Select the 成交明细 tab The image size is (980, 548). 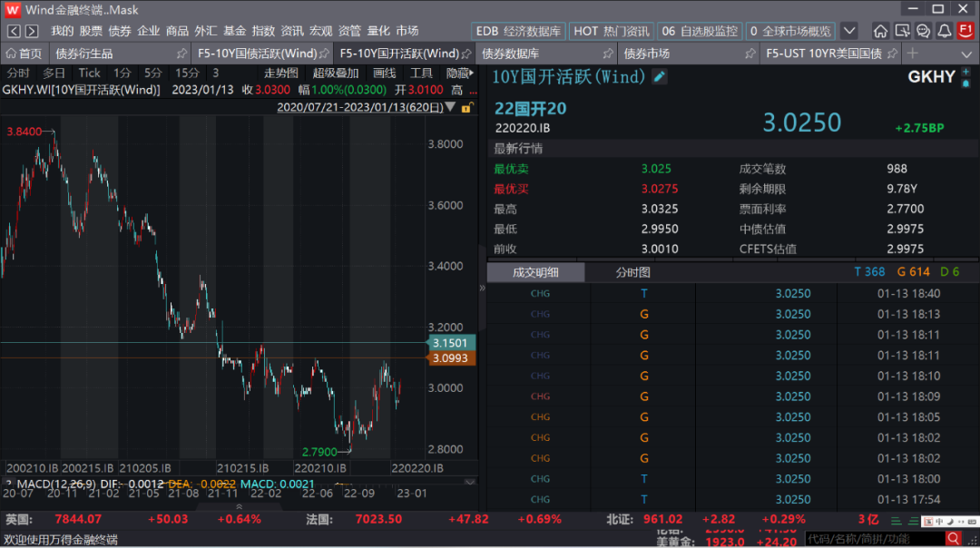pos(535,272)
